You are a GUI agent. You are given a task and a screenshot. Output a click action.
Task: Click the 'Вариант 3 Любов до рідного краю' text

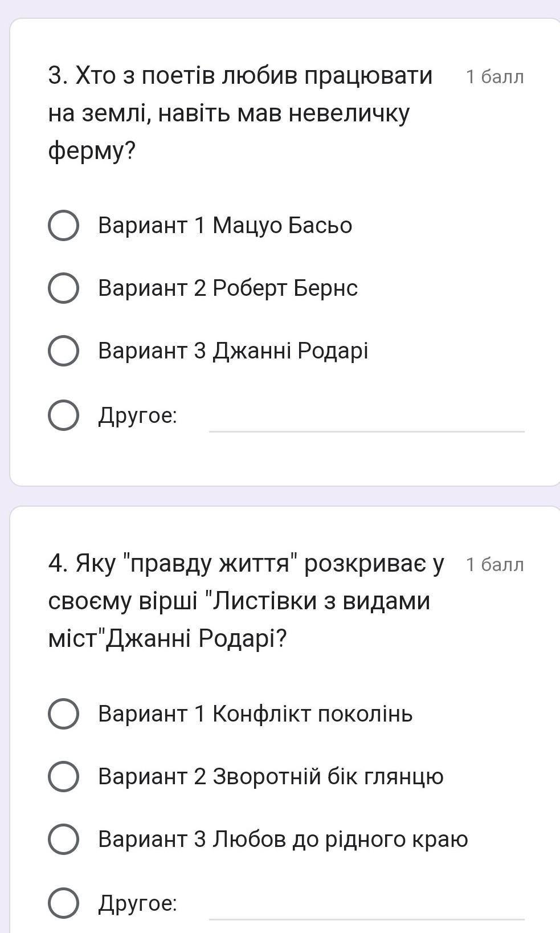(x=283, y=839)
